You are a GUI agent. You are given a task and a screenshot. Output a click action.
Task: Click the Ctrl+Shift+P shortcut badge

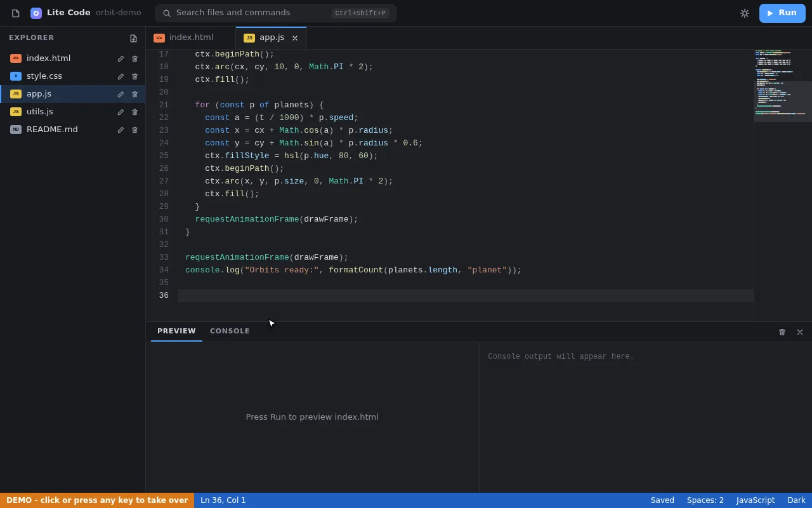pos(360,13)
